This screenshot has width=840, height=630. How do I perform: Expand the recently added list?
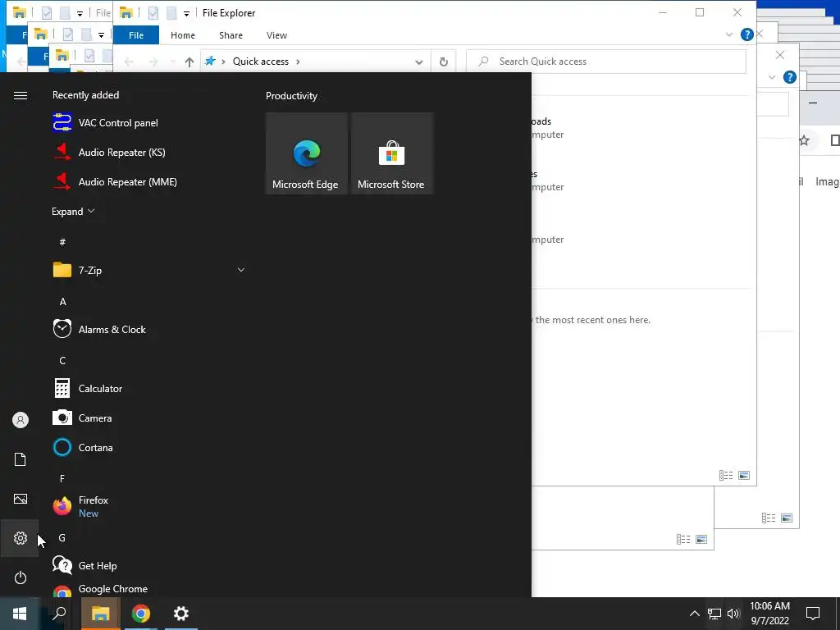point(73,212)
